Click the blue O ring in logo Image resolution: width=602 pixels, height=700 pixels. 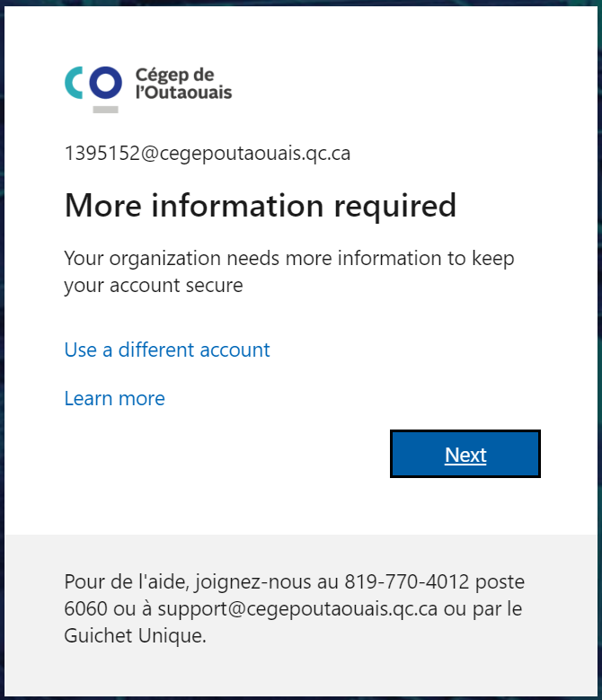[105, 83]
